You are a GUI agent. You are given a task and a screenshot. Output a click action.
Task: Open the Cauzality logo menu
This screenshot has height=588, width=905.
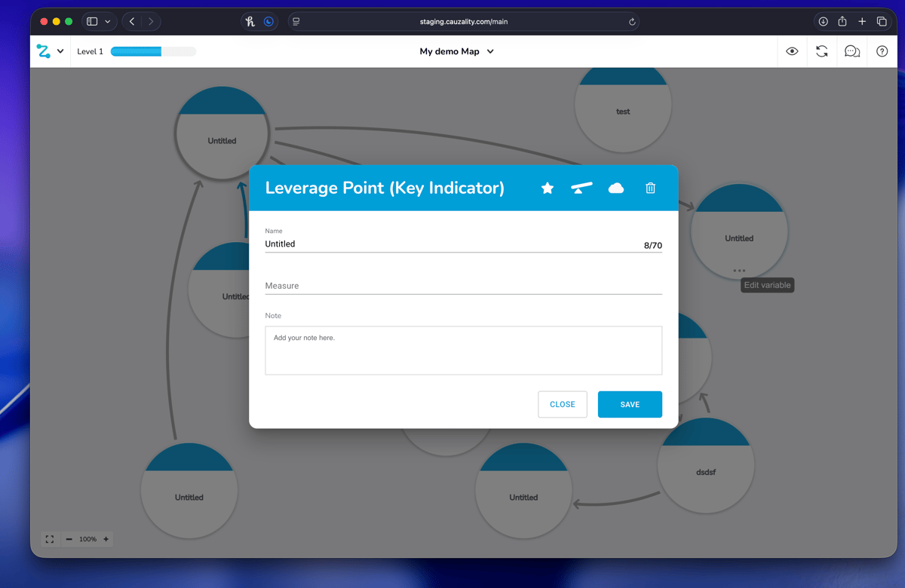[x=43, y=51]
